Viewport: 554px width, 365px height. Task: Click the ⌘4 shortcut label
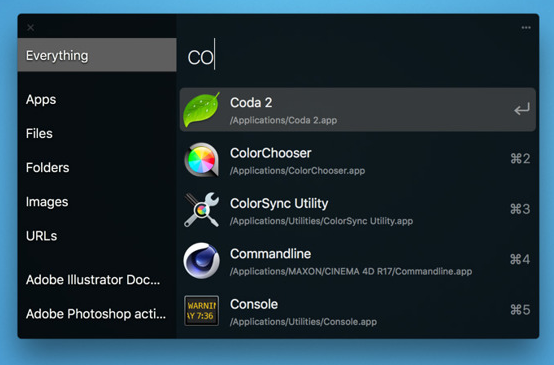520,260
